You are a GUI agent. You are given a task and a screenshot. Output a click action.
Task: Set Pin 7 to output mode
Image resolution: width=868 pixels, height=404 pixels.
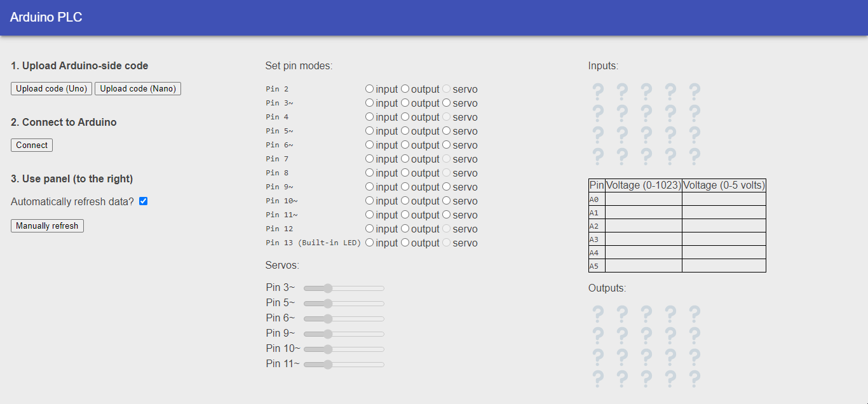tap(405, 159)
